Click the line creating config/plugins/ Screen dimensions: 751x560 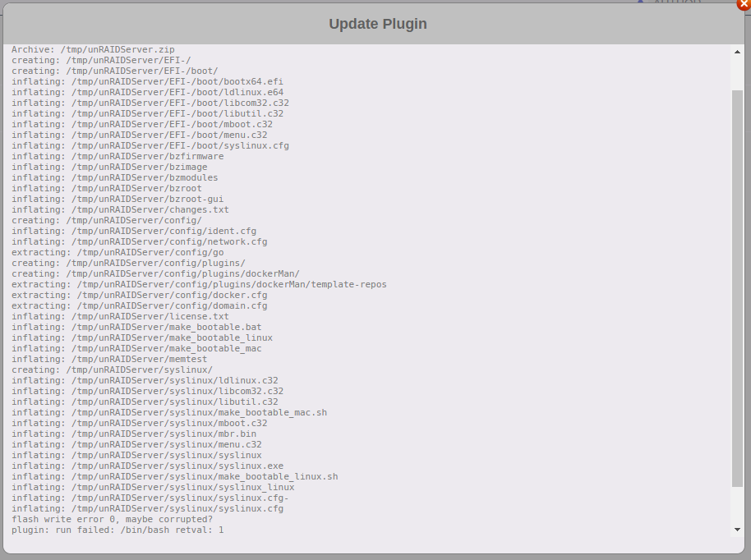pyautogui.click(x=128, y=264)
